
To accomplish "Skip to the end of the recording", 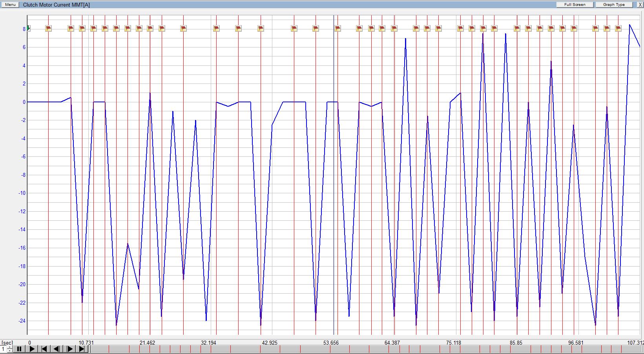I will click(82, 349).
